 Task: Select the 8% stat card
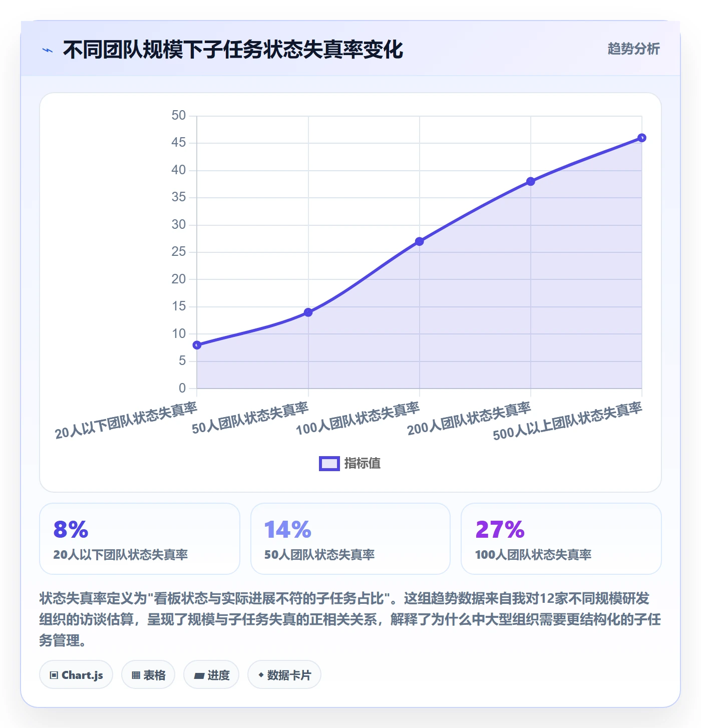[x=140, y=539]
